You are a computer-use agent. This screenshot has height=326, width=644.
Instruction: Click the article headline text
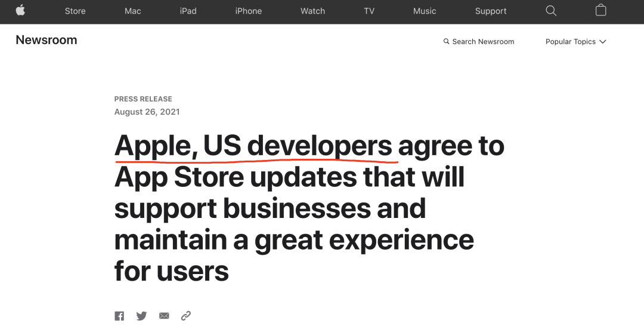[x=309, y=208]
